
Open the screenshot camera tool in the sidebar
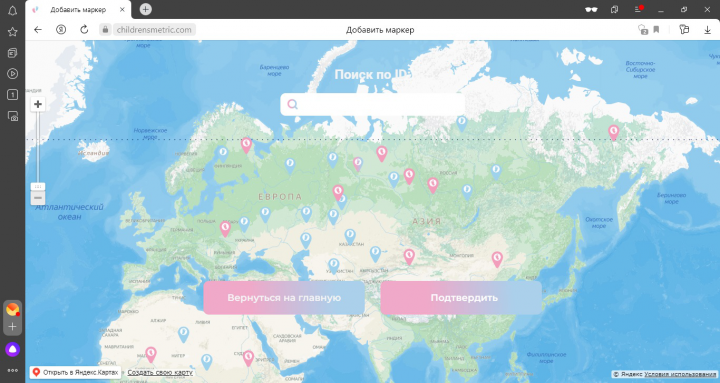point(13,116)
